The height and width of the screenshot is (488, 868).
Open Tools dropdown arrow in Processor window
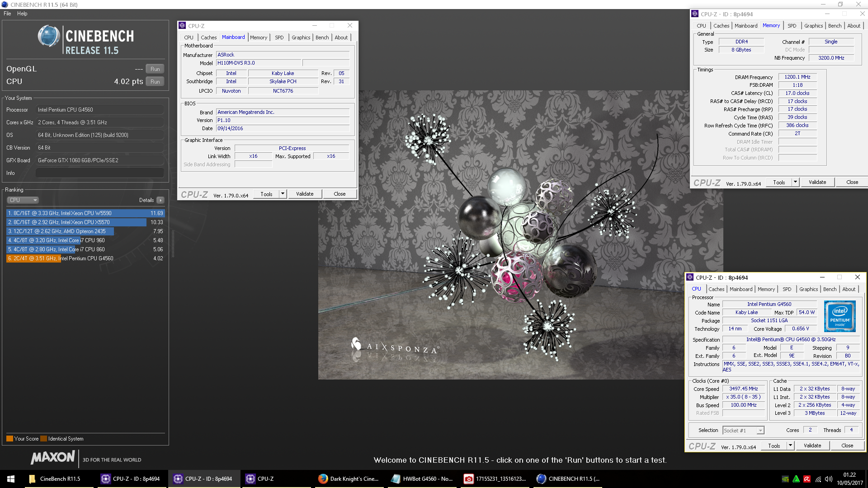point(791,446)
